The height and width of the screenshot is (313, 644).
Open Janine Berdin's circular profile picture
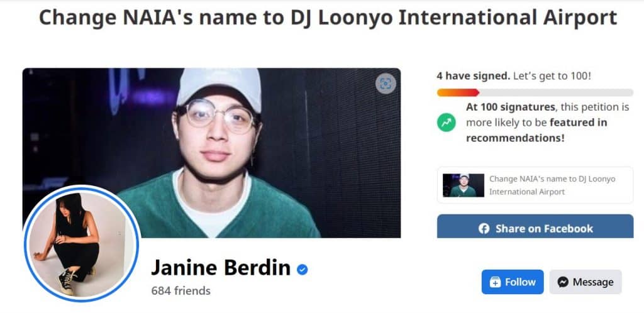point(82,243)
